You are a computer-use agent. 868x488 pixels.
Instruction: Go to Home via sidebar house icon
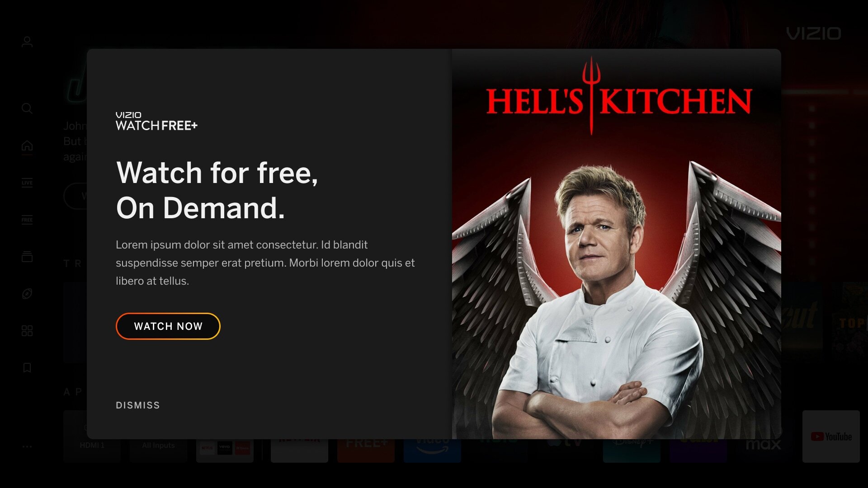[27, 145]
